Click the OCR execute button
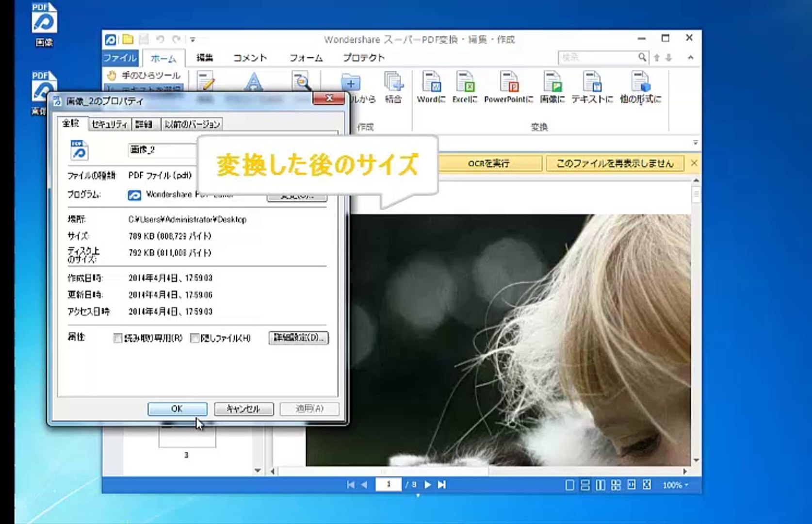 click(x=488, y=164)
